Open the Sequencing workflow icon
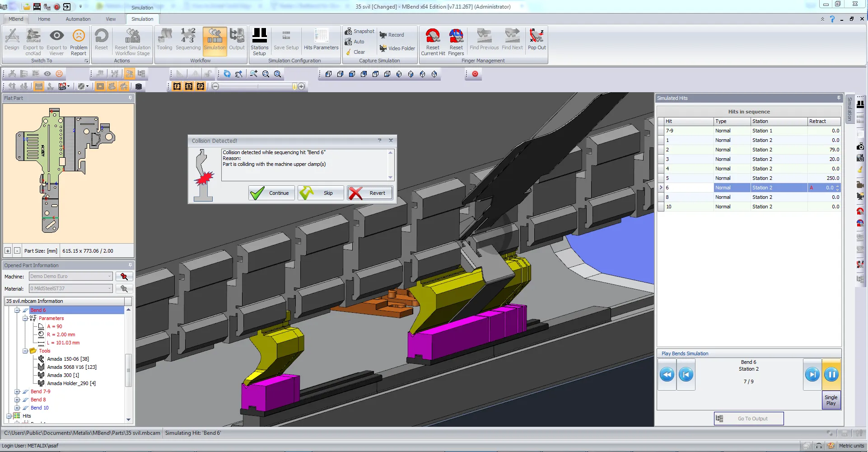The height and width of the screenshot is (452, 868). point(188,41)
